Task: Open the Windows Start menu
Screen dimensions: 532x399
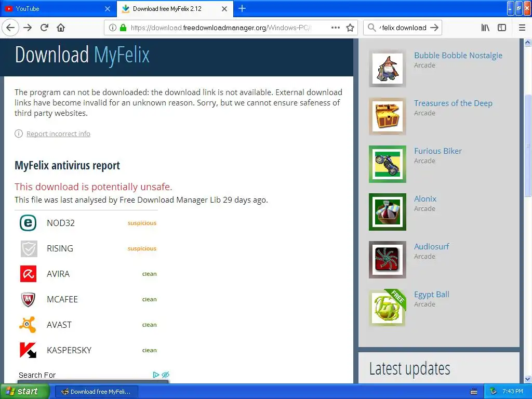Action: coord(25,391)
